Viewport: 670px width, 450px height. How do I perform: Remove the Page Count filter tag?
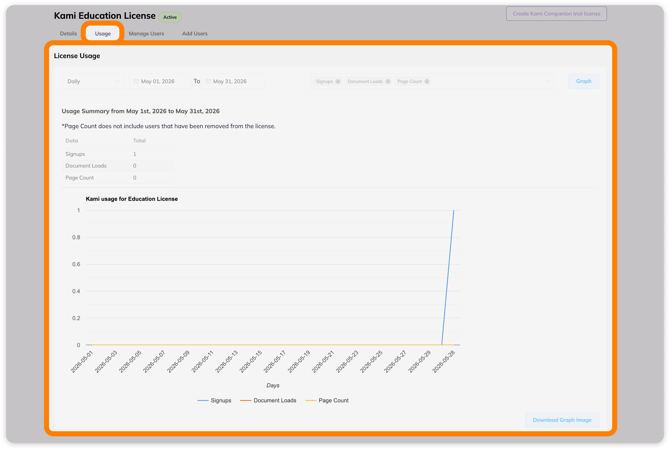coord(426,81)
